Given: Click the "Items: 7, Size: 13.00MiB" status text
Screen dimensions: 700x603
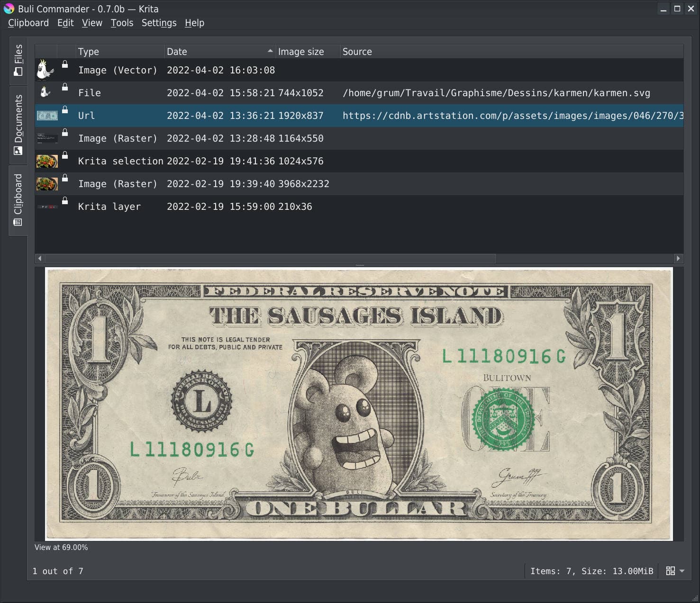Looking at the screenshot, I should pyautogui.click(x=591, y=571).
